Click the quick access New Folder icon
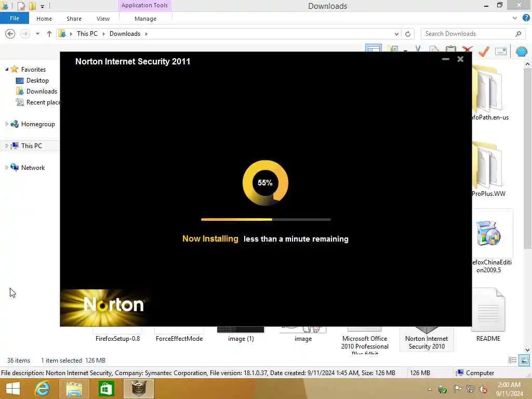Viewport: 532px width, 399px height. (x=33, y=6)
